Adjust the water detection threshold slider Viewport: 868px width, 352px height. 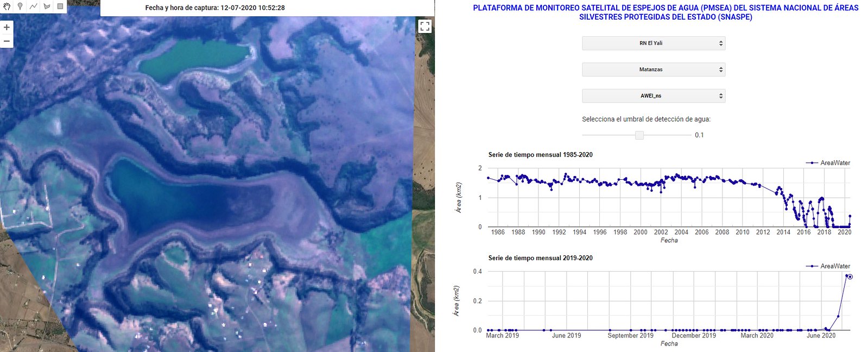pos(639,135)
